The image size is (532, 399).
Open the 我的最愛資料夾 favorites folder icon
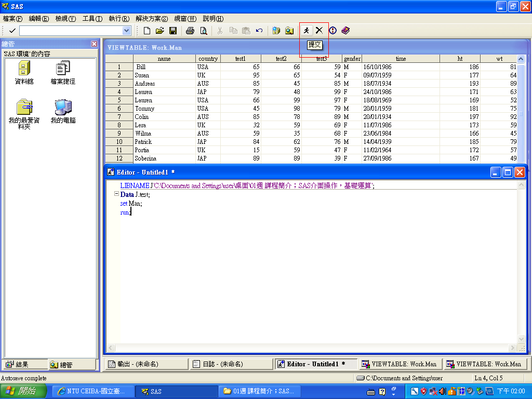[x=24, y=114]
